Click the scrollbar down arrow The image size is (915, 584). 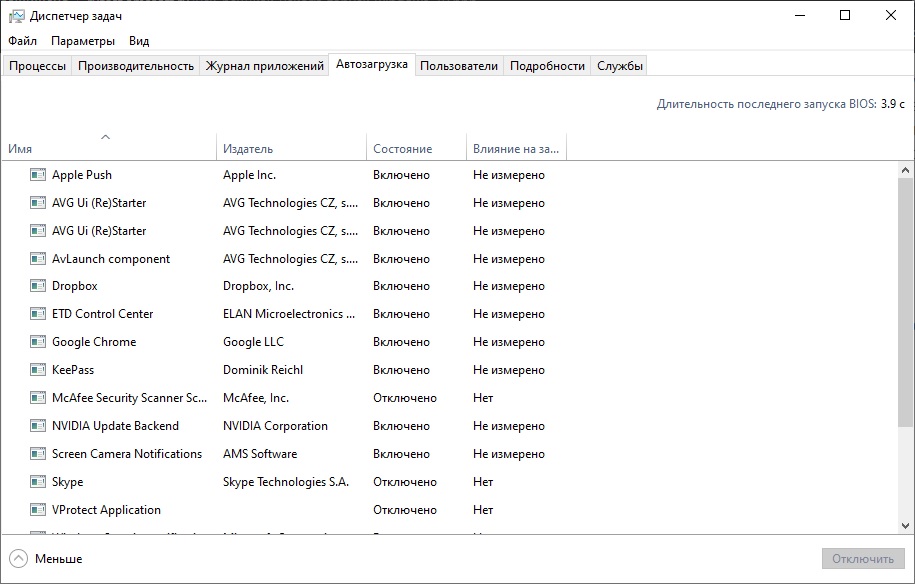click(x=905, y=526)
